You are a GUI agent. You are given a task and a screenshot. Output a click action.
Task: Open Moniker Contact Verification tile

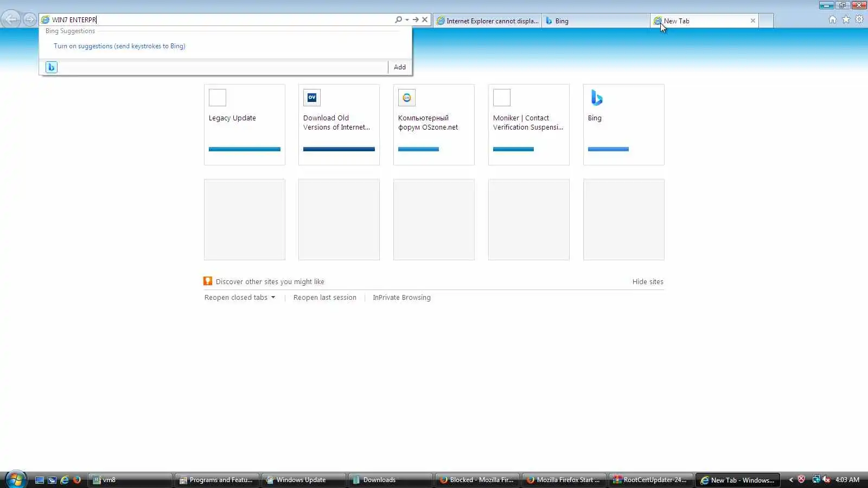[x=529, y=125]
